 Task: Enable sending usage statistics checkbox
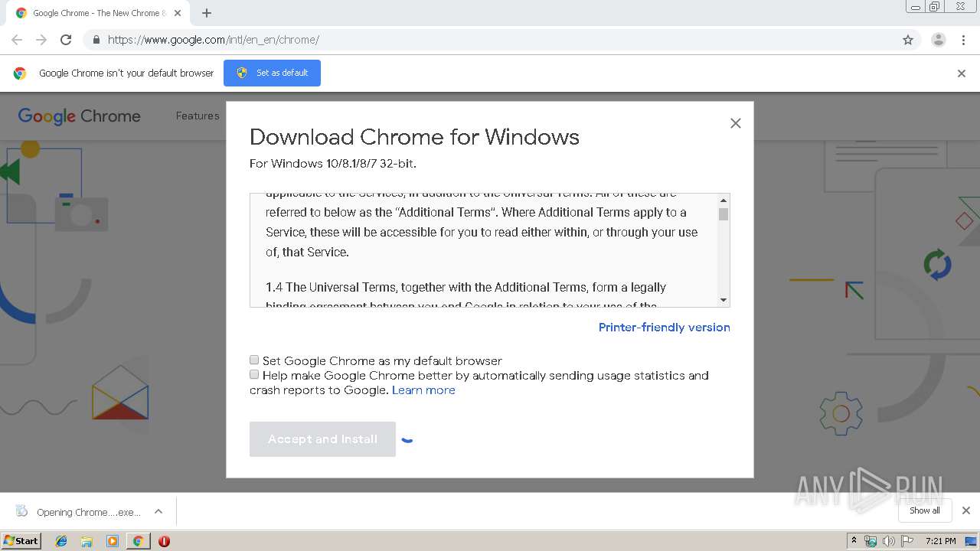[254, 374]
